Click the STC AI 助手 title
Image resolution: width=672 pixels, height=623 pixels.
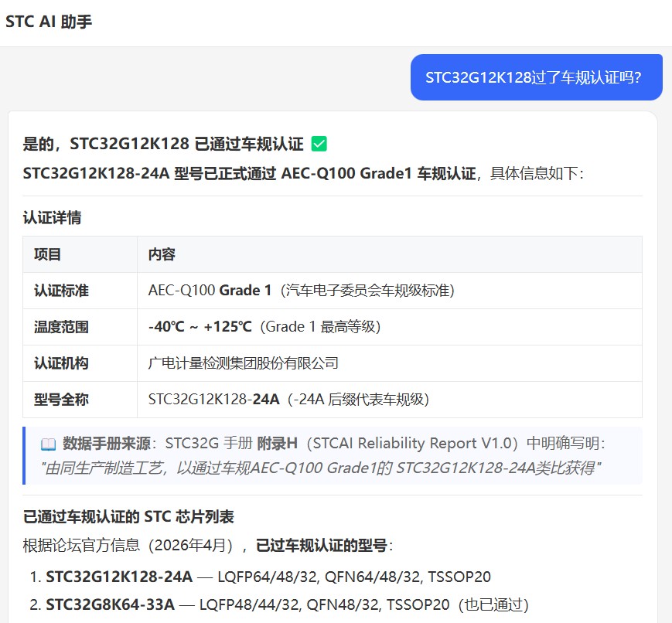pyautogui.click(x=49, y=22)
